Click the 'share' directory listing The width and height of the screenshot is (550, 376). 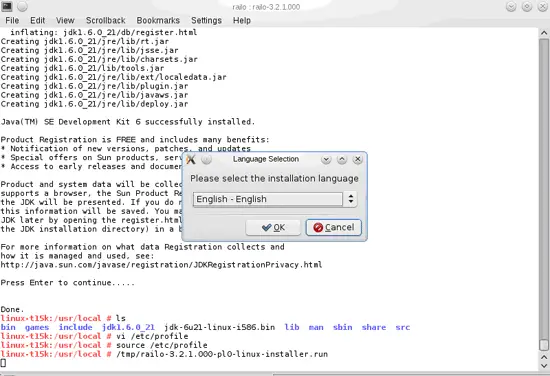pyautogui.click(x=374, y=327)
